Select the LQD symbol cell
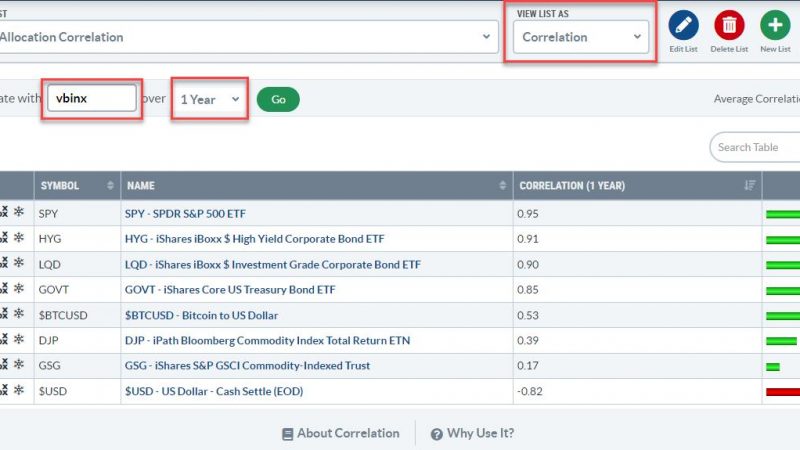Image resolution: width=800 pixels, height=450 pixels. tap(77, 264)
